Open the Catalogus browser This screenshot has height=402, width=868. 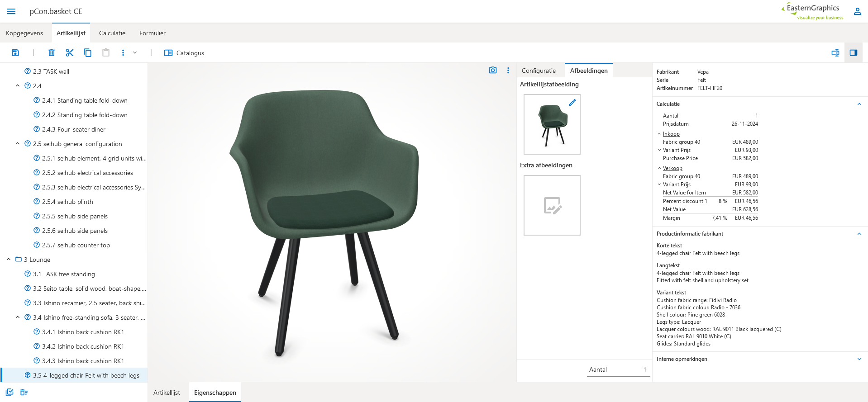click(184, 53)
